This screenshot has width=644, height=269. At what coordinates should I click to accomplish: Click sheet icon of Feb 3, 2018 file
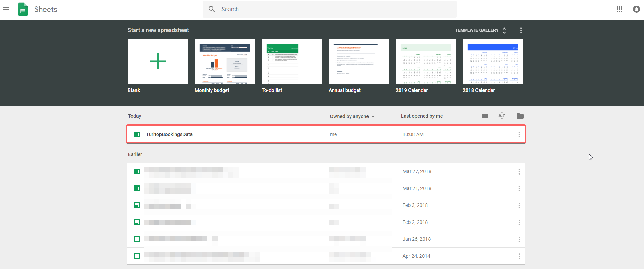[x=137, y=205]
